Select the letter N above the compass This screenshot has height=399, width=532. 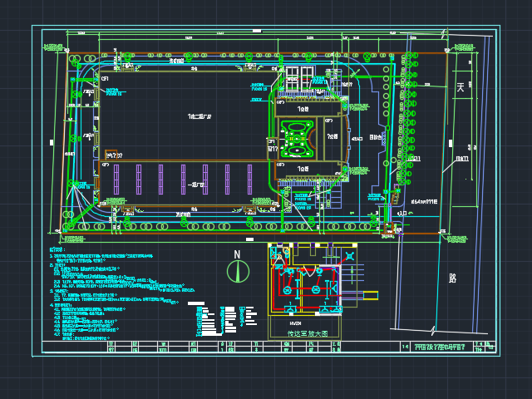click(x=237, y=254)
